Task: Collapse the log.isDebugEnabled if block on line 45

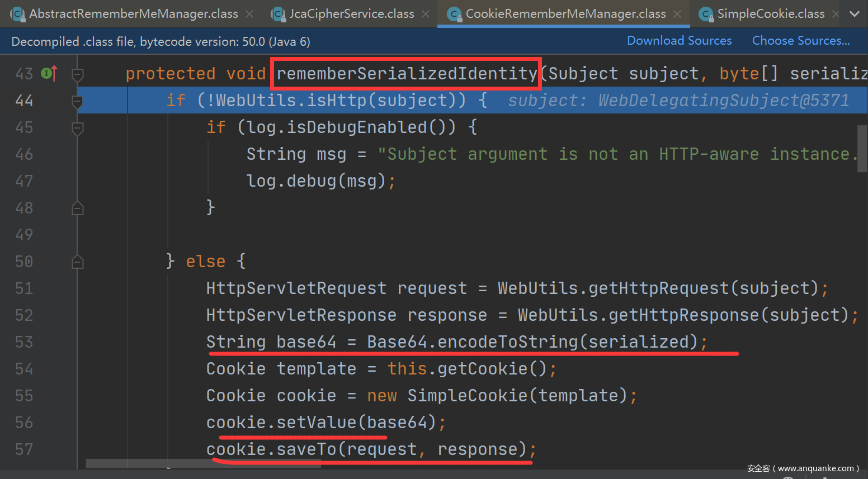Action: click(78, 128)
